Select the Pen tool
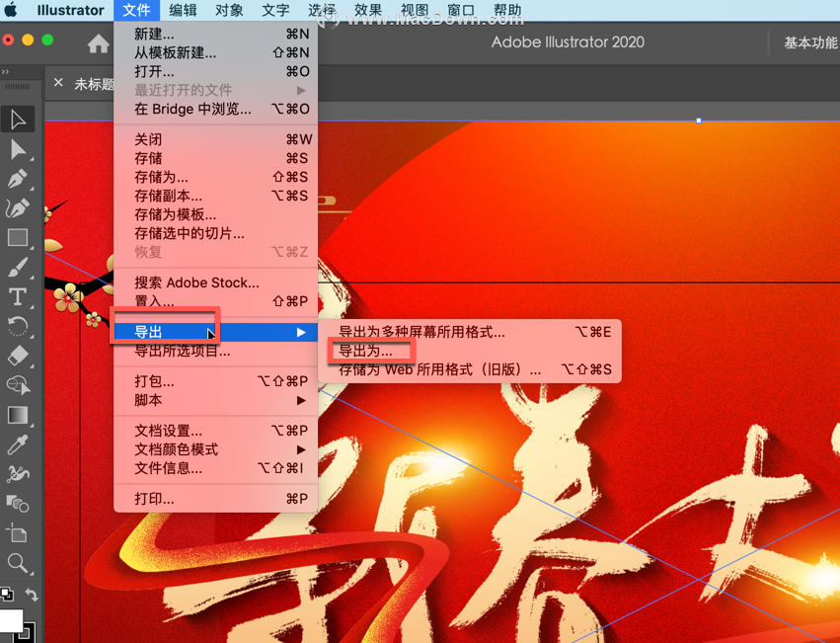The height and width of the screenshot is (643, 840). (18, 179)
